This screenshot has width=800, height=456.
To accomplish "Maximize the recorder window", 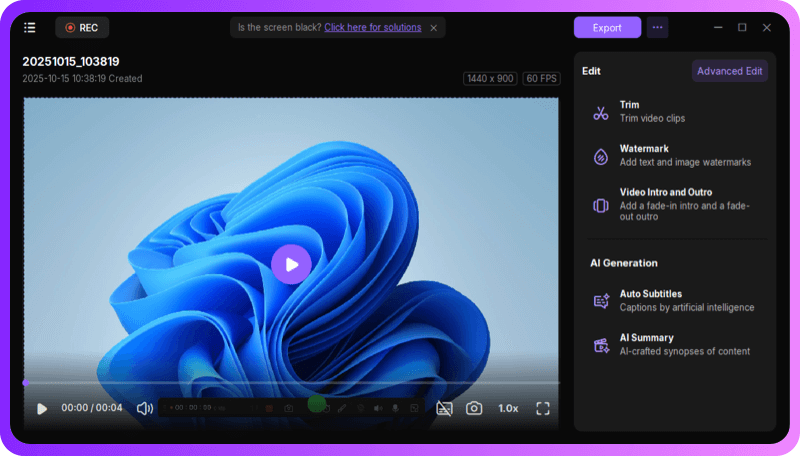I will pos(742,28).
